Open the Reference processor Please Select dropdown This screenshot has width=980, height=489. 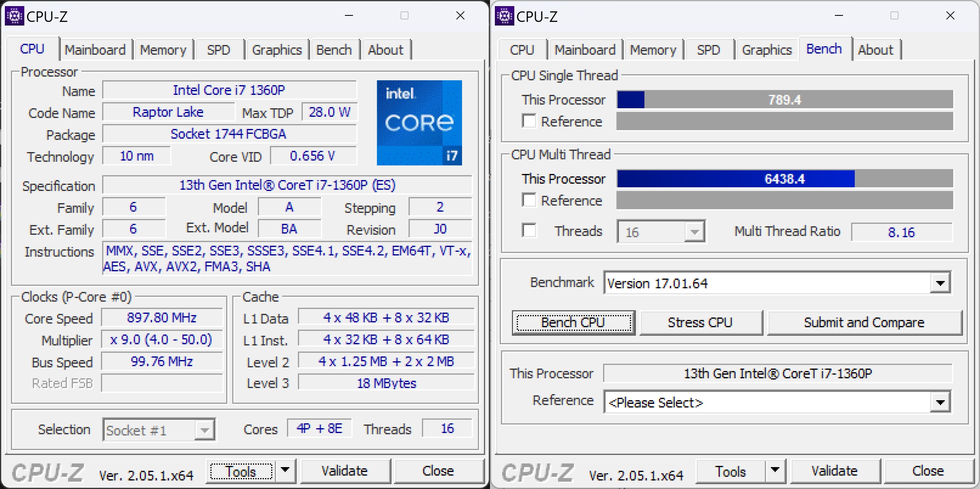(x=940, y=402)
